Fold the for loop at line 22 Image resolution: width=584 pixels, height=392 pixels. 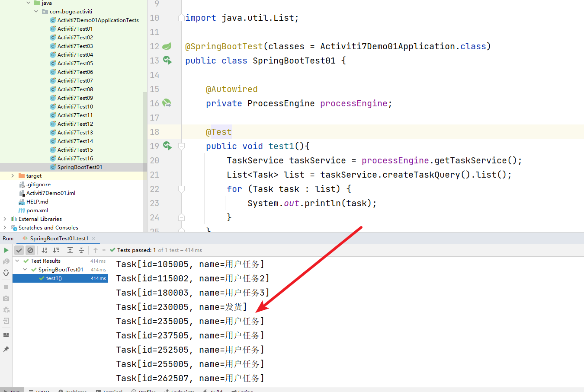coord(182,189)
